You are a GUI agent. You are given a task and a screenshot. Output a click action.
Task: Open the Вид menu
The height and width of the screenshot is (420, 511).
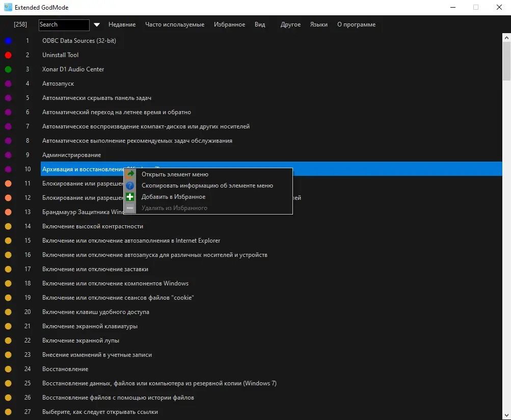point(260,24)
